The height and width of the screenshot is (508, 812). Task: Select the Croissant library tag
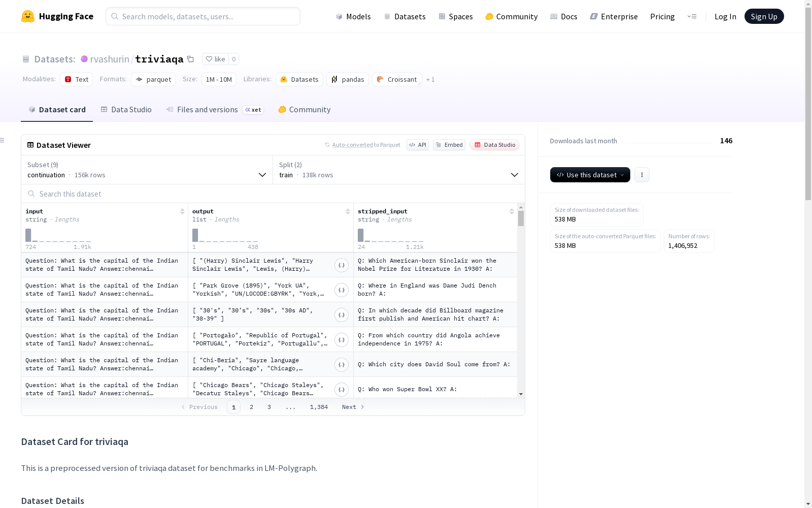(397, 79)
